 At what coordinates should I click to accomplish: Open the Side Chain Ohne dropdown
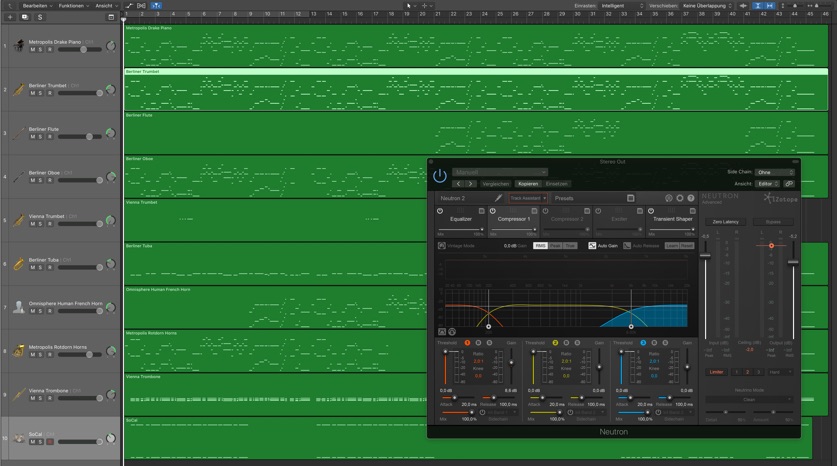point(775,172)
